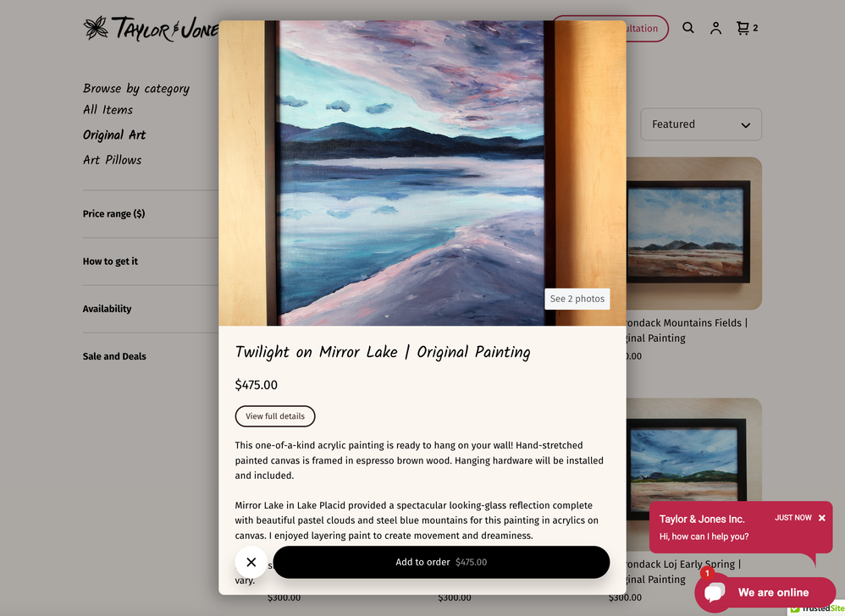Click the Taylor & Jones flower logo
Screen dimensions: 845x616
[96, 28]
